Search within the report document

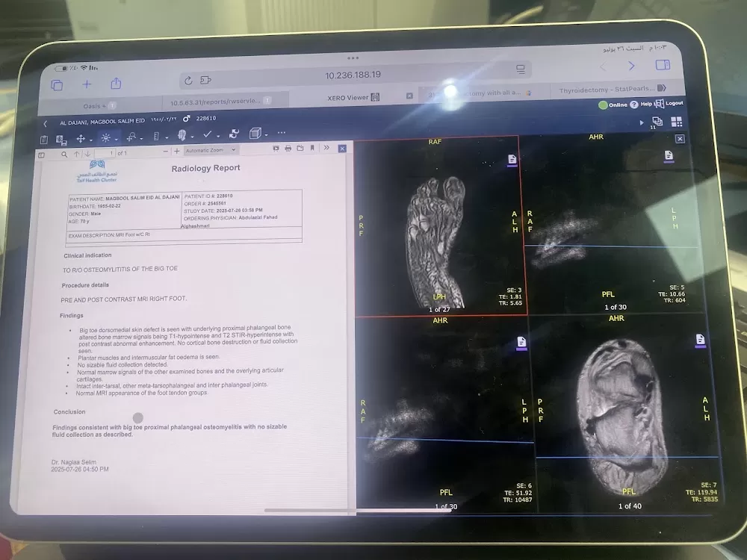pyautogui.click(x=64, y=155)
